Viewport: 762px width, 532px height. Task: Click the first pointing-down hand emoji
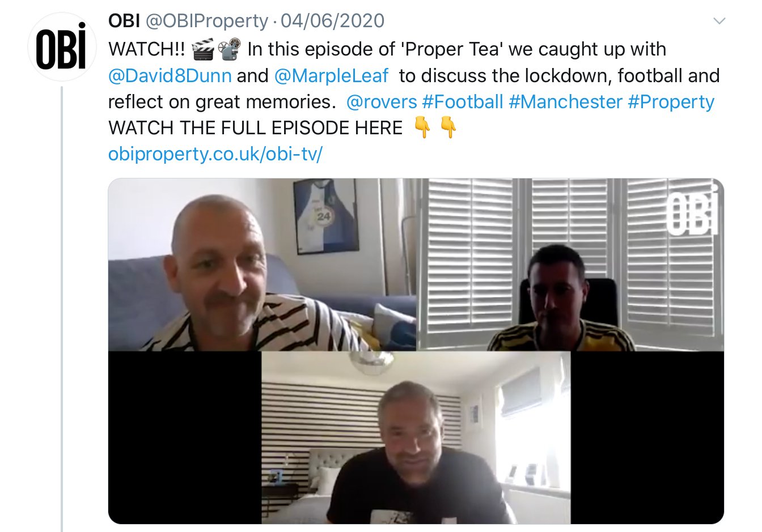click(422, 127)
